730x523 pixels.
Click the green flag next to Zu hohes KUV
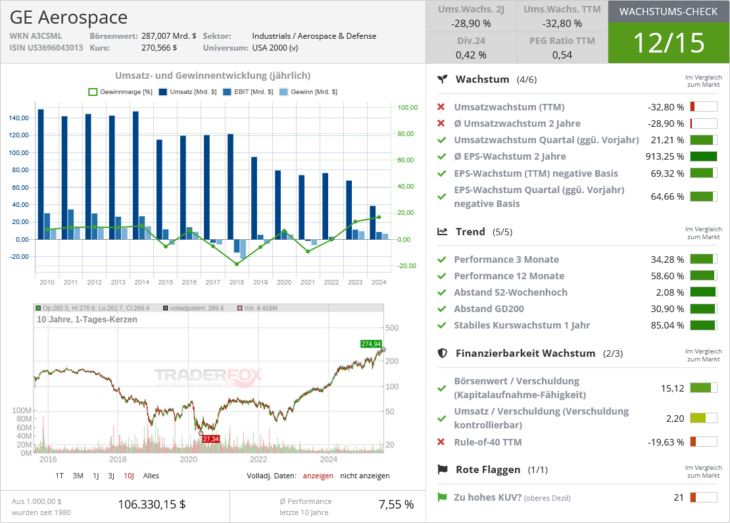point(442,497)
